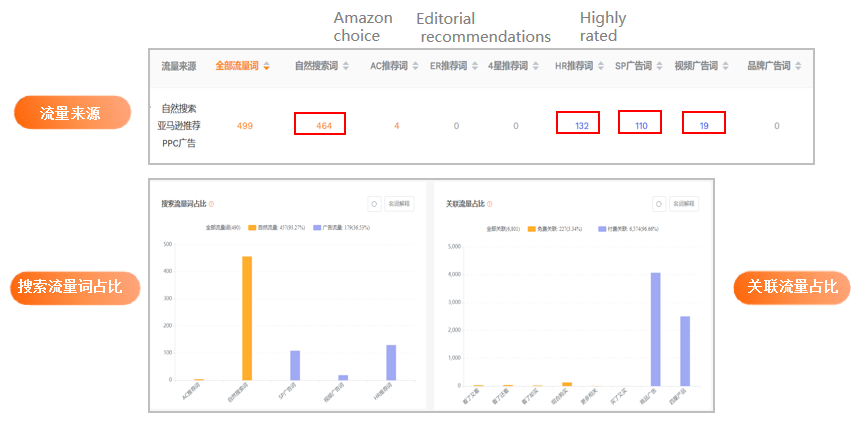Toggle 自然流量 orange legend in search chart
Screen dimensions: 862x424
(277, 228)
